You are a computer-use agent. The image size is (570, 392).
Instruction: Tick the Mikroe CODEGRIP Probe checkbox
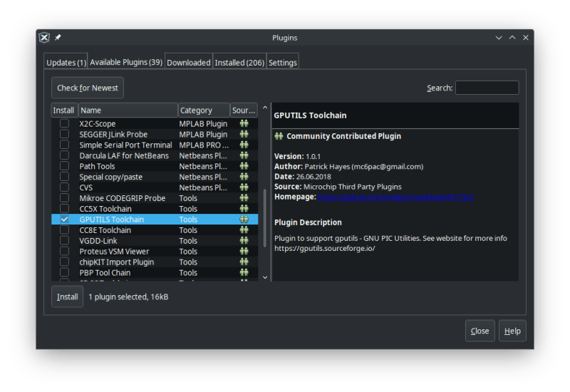tap(64, 198)
